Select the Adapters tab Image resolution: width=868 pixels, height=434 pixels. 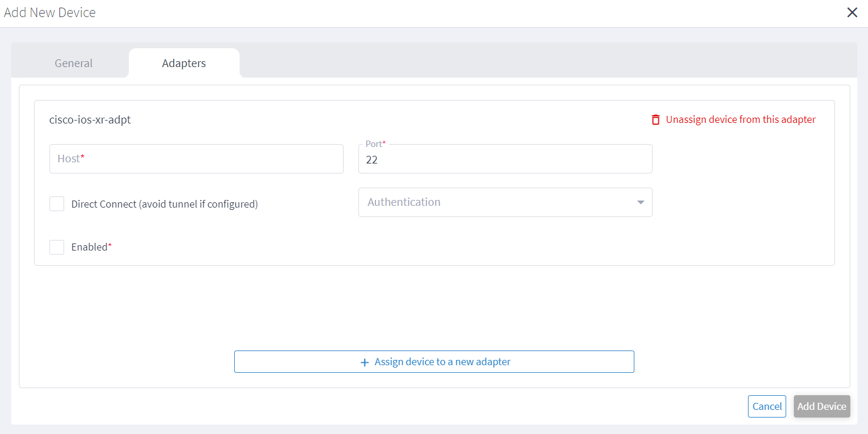tap(184, 64)
